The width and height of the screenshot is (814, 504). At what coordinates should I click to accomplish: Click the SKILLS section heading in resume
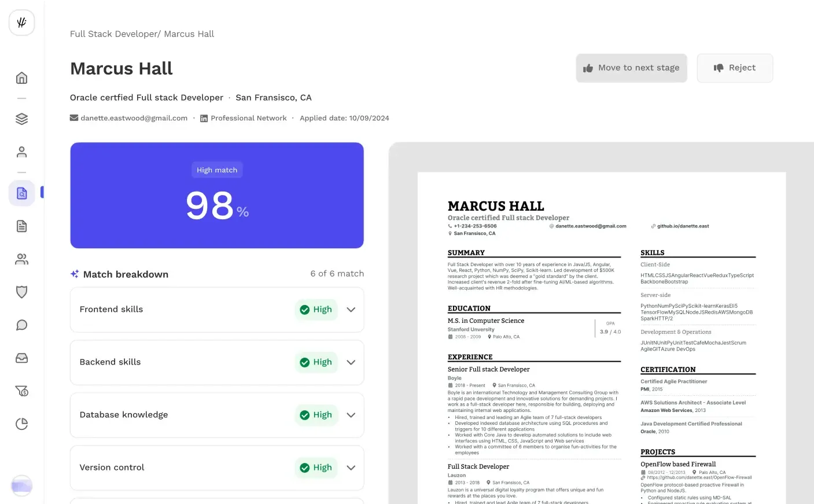pyautogui.click(x=653, y=253)
